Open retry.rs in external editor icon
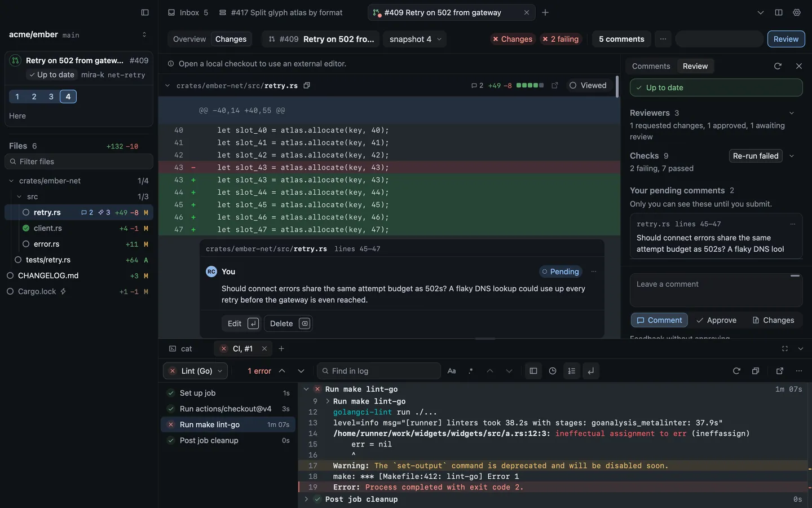The width and height of the screenshot is (812, 508). coord(555,86)
